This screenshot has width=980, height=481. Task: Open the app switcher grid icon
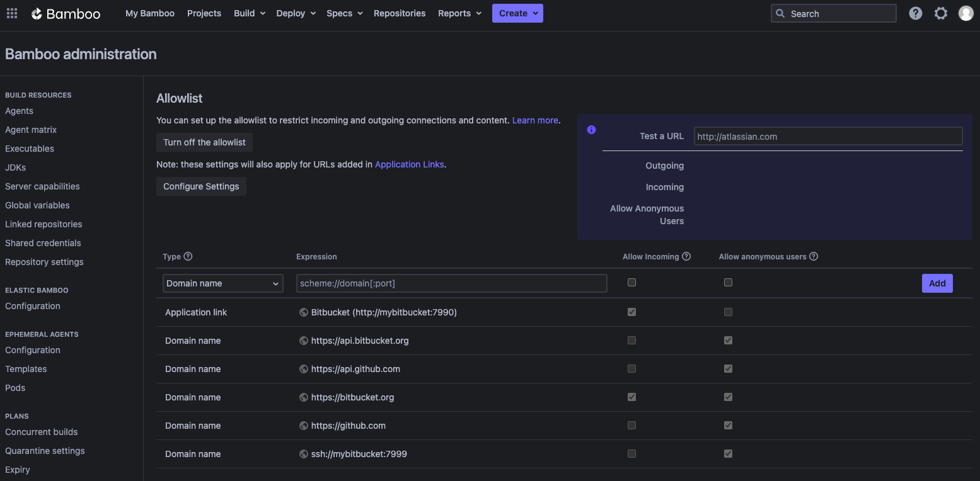pyautogui.click(x=12, y=13)
